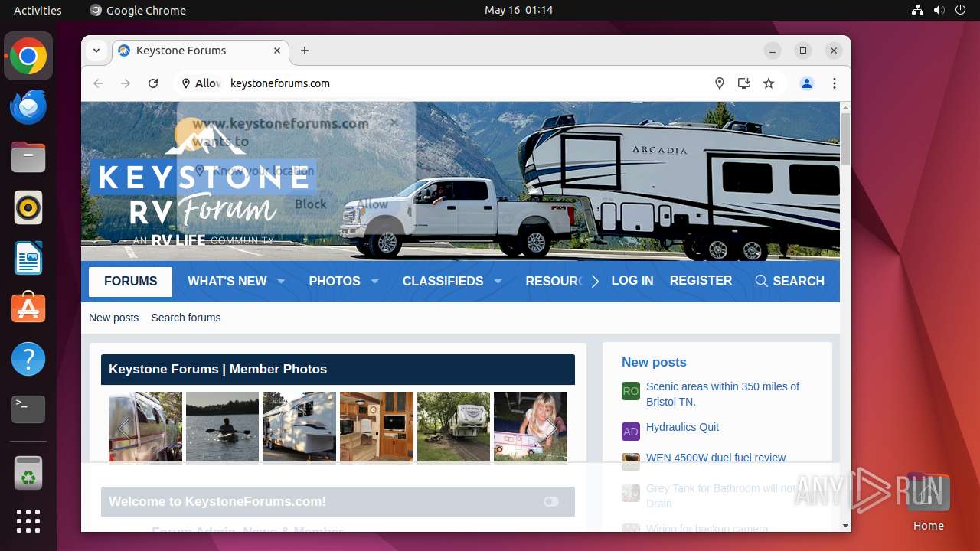Reload the Keystone Forums page
Image resolution: width=980 pixels, height=551 pixels.
tap(153, 83)
